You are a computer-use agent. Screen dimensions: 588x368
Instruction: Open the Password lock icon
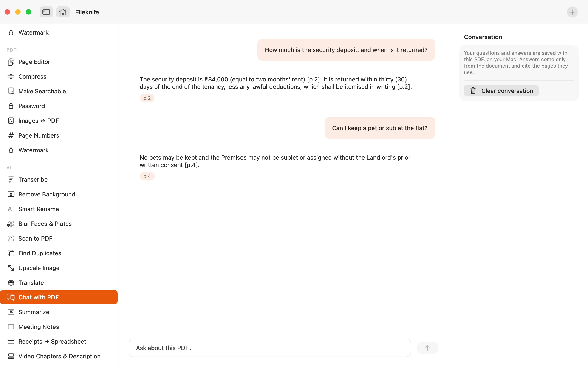11,106
